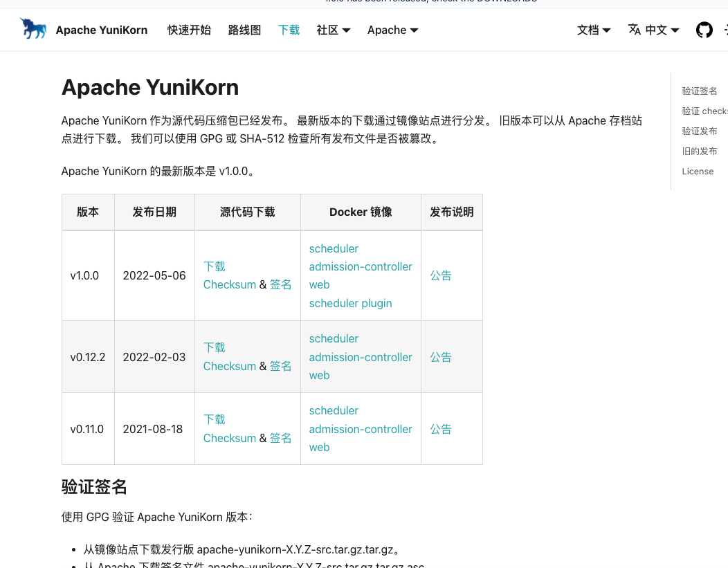The image size is (728, 568).
Task: Click the v1.0.0 version cell
Action: (x=88, y=275)
